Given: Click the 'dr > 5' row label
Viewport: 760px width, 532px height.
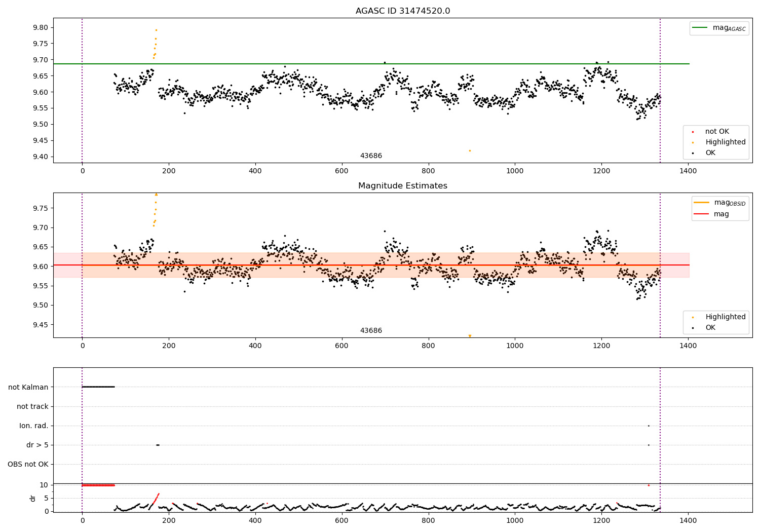Looking at the screenshot, I should (x=37, y=445).
